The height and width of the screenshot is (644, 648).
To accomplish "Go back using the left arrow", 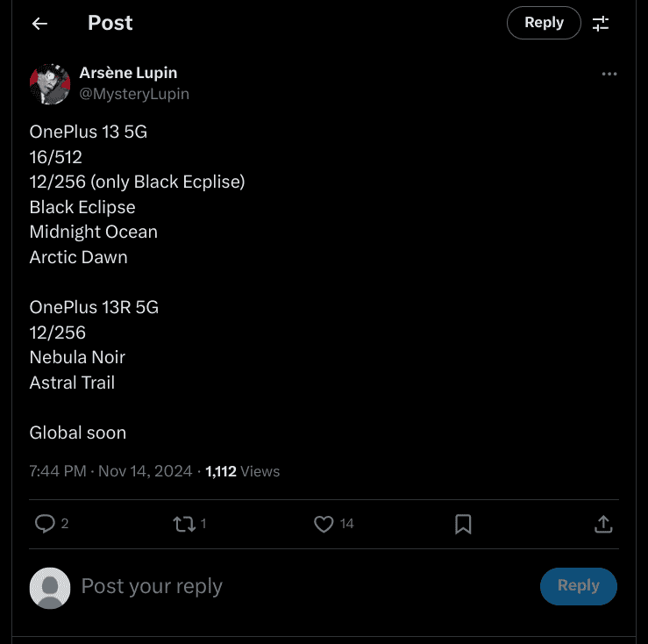I will coord(39,24).
